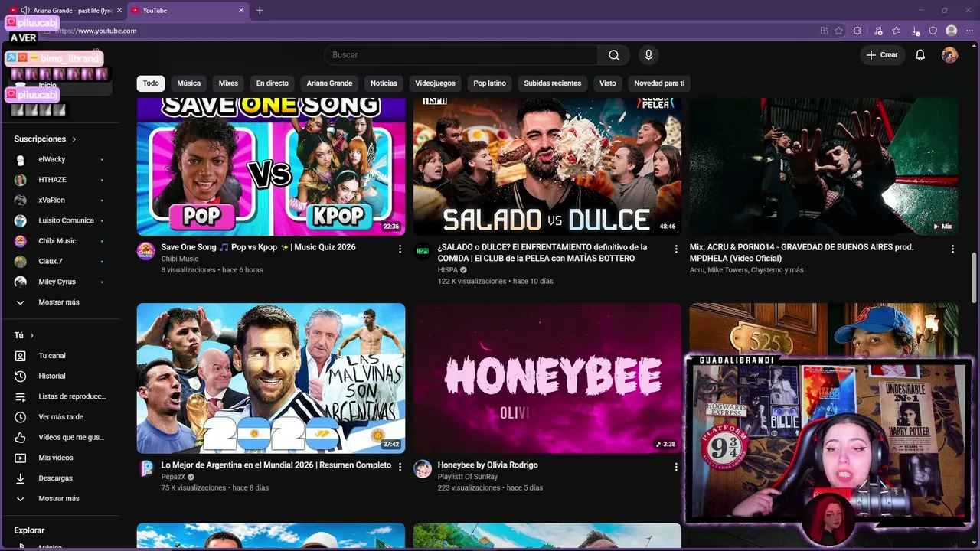The image size is (980, 551).
Task: Select the Pop latino filter chip
Action: (489, 83)
